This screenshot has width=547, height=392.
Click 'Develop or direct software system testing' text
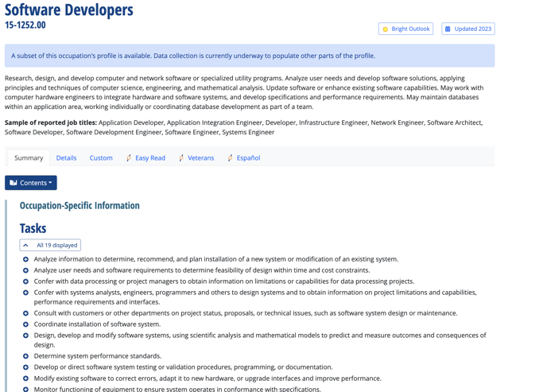183,367
